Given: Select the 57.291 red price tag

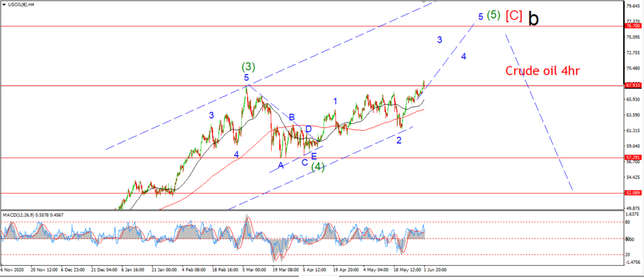Looking at the screenshot, I should pos(633,158).
